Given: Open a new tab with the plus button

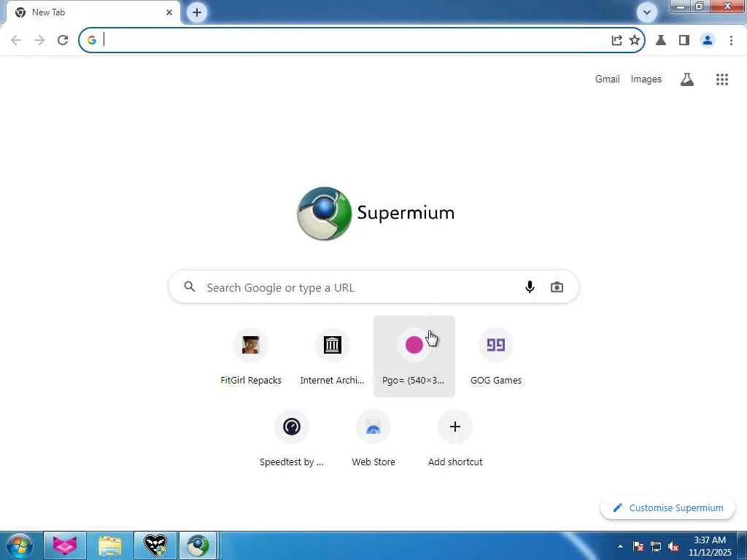Looking at the screenshot, I should point(197,12).
